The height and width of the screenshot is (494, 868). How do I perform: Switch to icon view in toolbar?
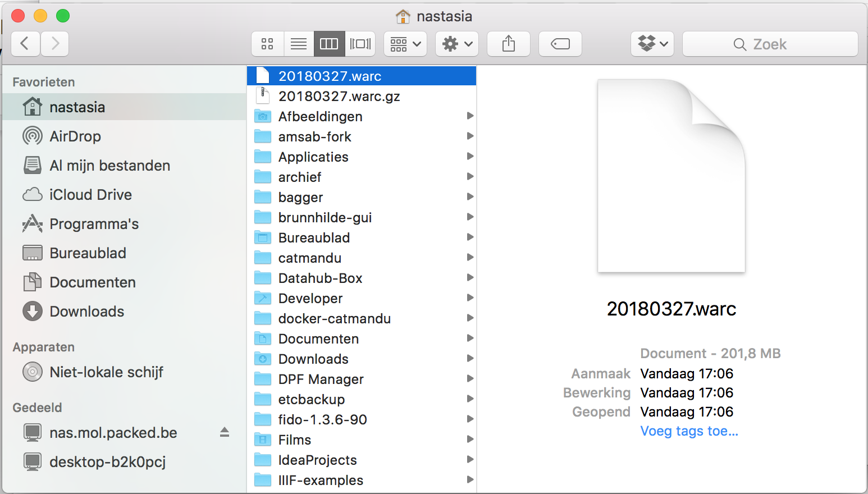(267, 44)
